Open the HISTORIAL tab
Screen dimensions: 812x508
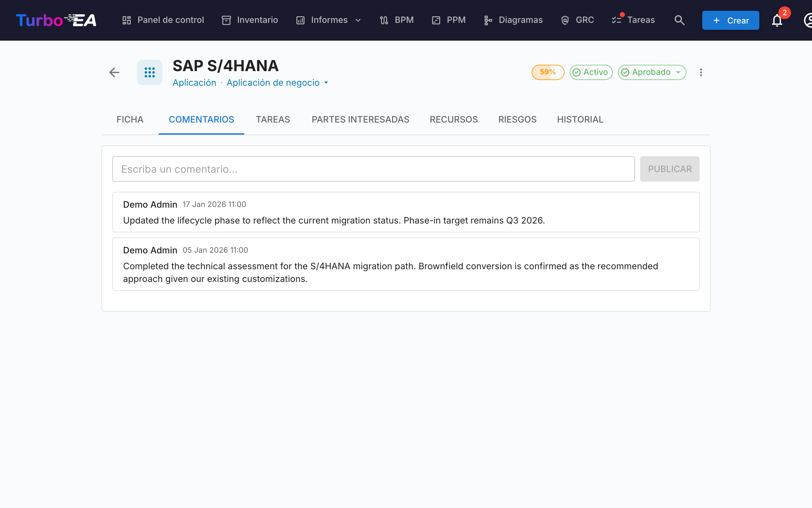(x=580, y=120)
